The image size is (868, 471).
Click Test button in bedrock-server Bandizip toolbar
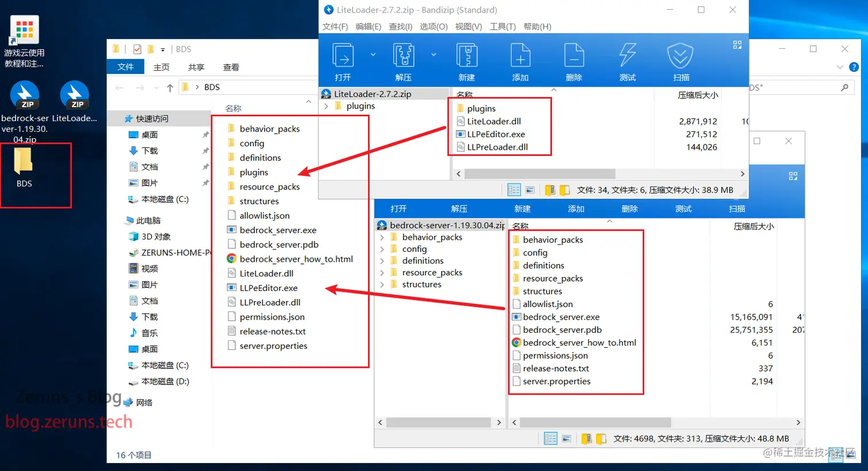tap(683, 209)
